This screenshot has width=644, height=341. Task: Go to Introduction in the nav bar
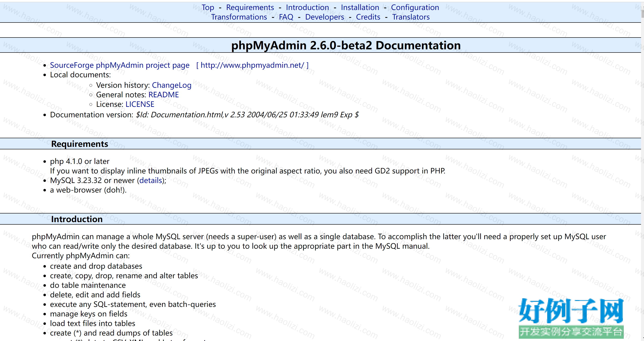pyautogui.click(x=307, y=8)
